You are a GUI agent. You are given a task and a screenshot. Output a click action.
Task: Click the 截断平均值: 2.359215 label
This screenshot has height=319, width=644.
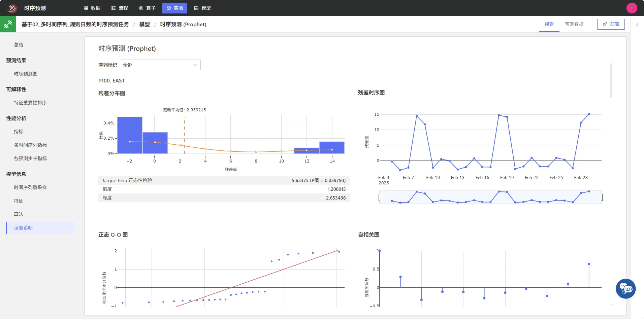point(184,110)
